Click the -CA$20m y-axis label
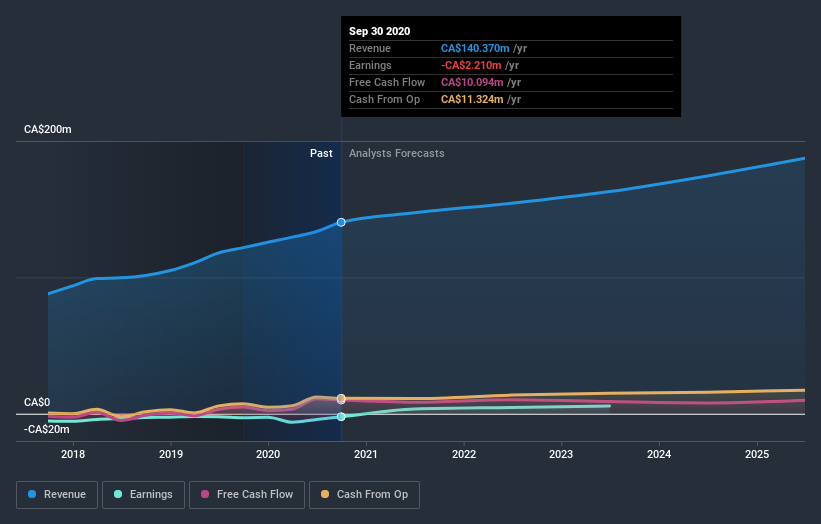This screenshot has height=524, width=821. [47, 429]
